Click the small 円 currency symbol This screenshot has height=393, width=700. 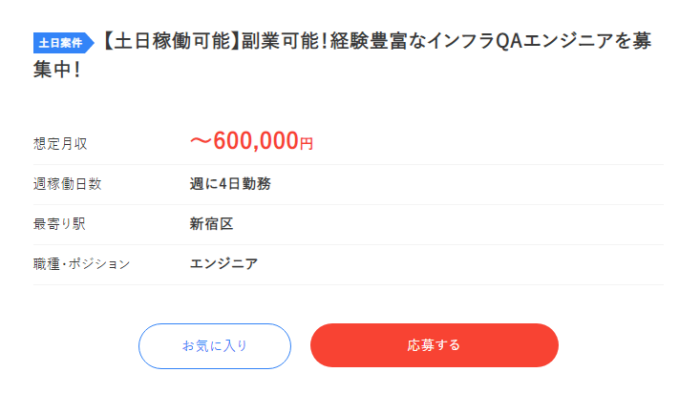[x=306, y=143]
